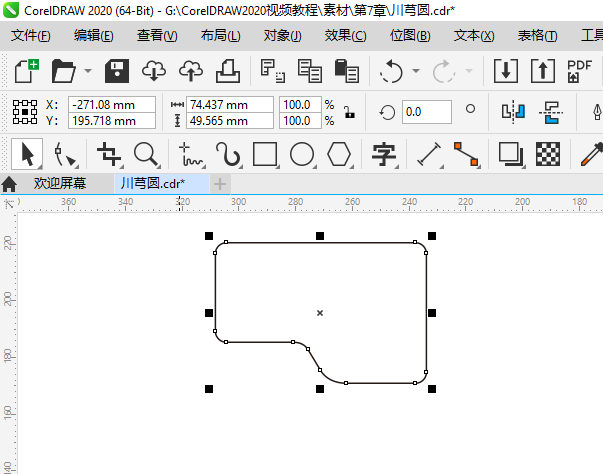
Task: Open the 表格(T) menu
Action: [537, 36]
